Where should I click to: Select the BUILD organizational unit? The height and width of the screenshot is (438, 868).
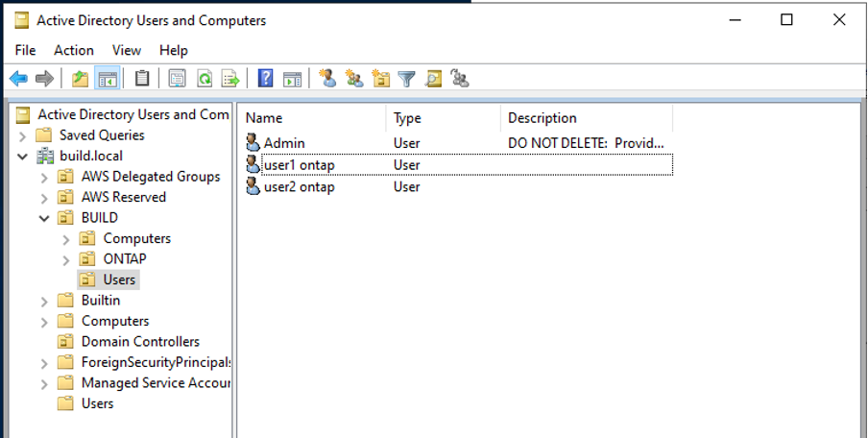tap(100, 218)
